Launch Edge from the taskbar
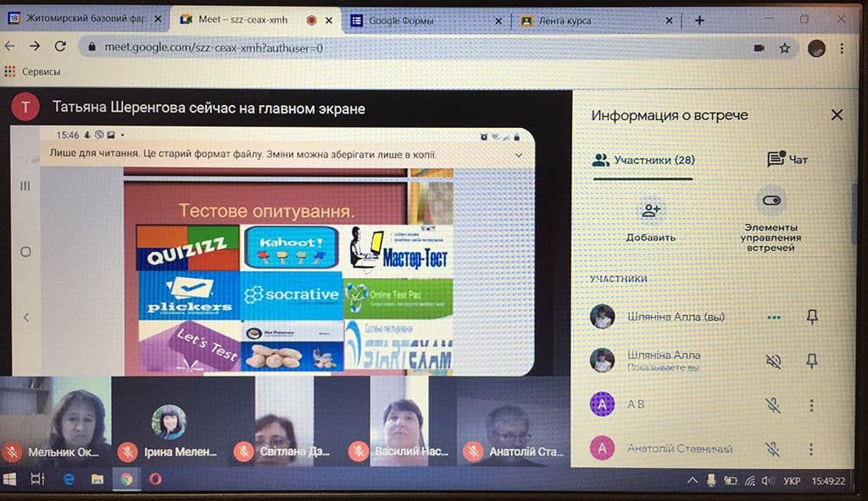Viewport: 868px width, 501px height. (68, 480)
